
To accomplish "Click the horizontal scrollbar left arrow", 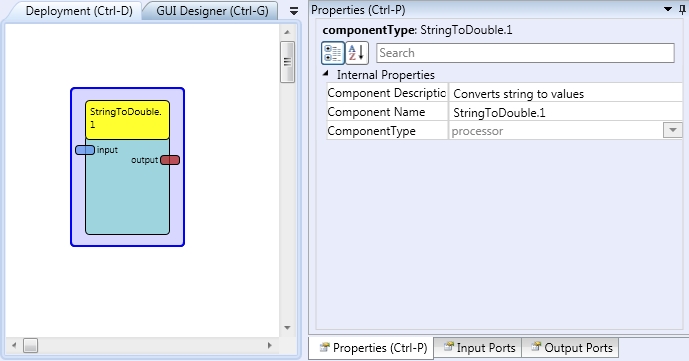I will coord(14,346).
